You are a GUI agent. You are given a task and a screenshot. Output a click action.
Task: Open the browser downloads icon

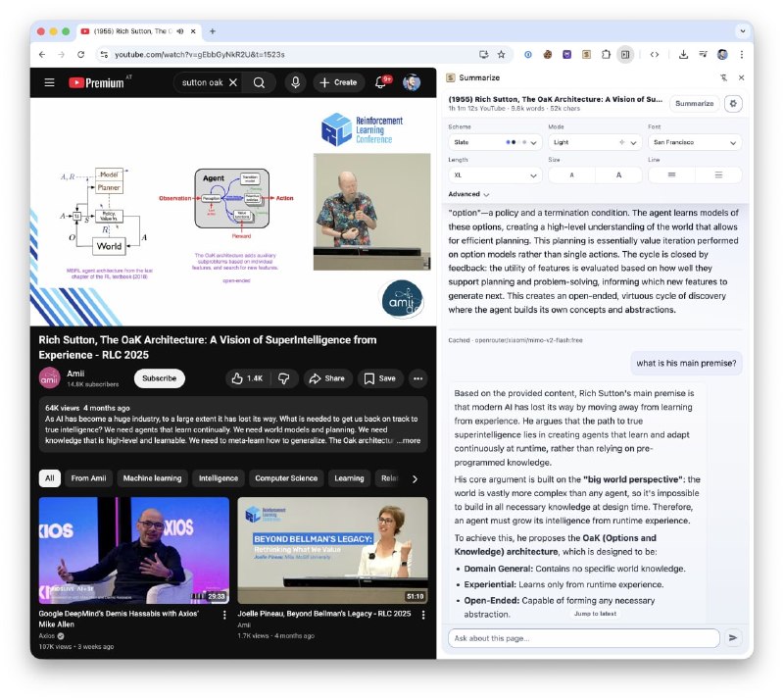tap(683, 55)
